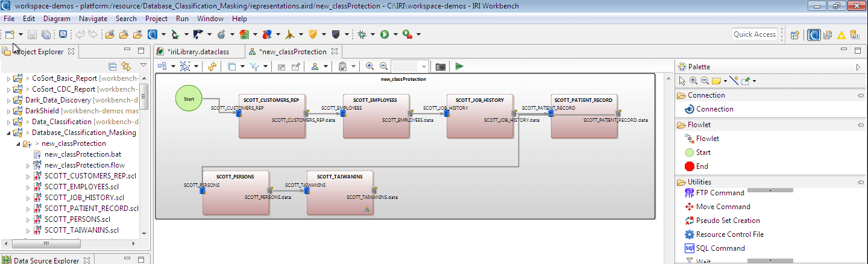Expand SCOTT_EMPLOYEES.scl tree node
The height and width of the screenshot is (264, 868).
point(28,187)
